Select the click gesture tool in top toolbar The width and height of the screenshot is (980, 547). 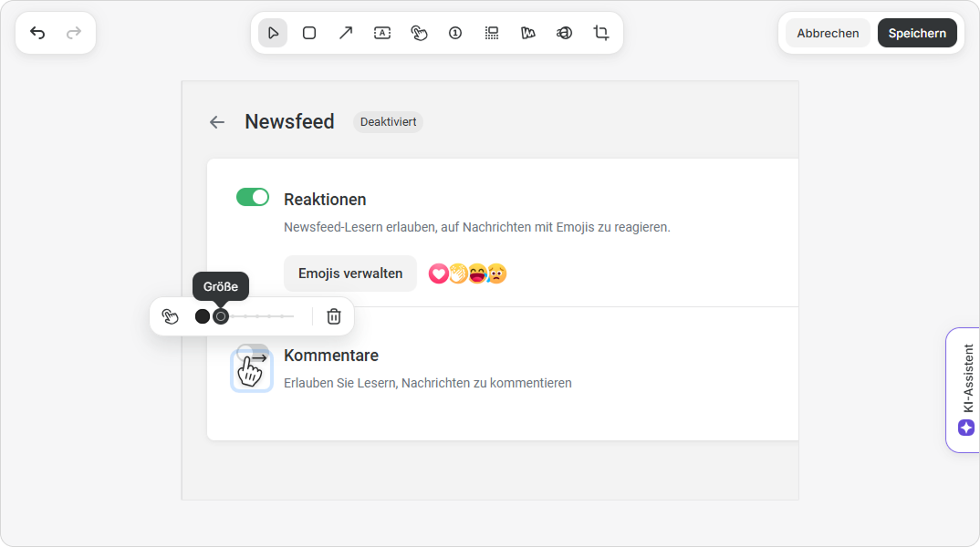click(x=419, y=33)
